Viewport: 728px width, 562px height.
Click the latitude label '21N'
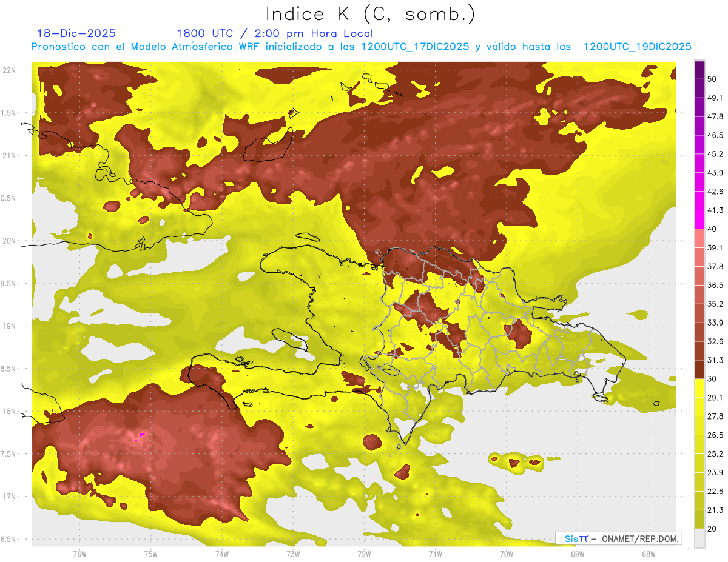[10, 155]
